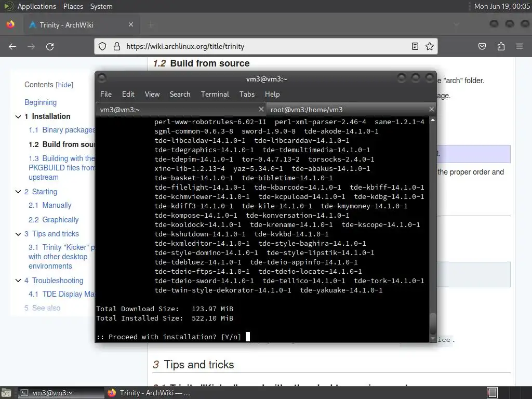This screenshot has width=532, height=399.
Task: Open the terminal Search menu
Action: tap(180, 94)
